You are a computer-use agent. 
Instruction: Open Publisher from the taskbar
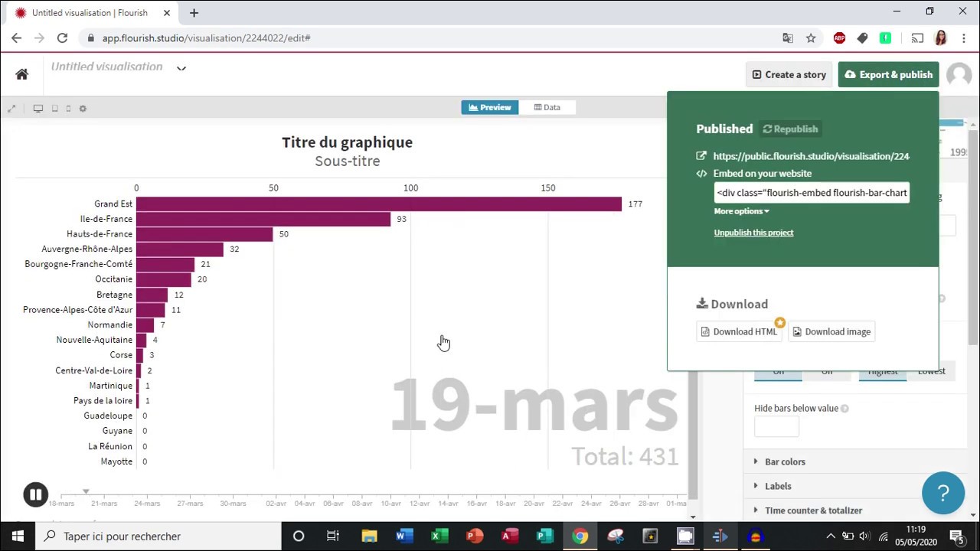544,536
